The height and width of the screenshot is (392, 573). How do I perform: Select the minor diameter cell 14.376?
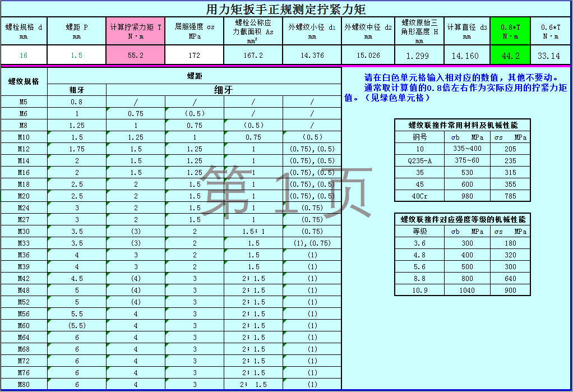tap(312, 56)
